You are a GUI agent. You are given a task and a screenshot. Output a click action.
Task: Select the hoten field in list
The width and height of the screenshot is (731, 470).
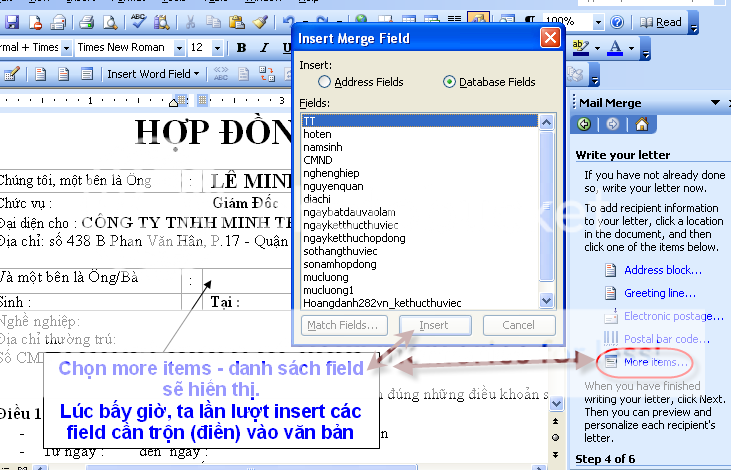(x=319, y=133)
